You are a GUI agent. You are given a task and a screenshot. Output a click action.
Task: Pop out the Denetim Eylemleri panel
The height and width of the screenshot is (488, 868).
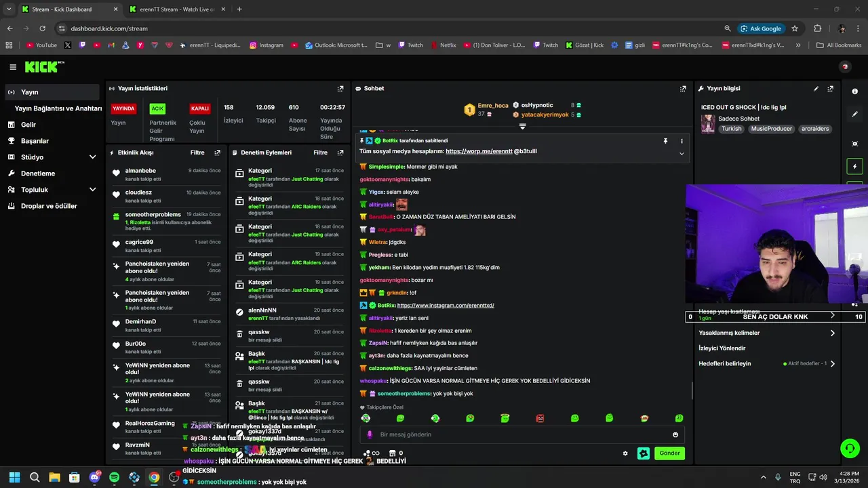(x=340, y=153)
